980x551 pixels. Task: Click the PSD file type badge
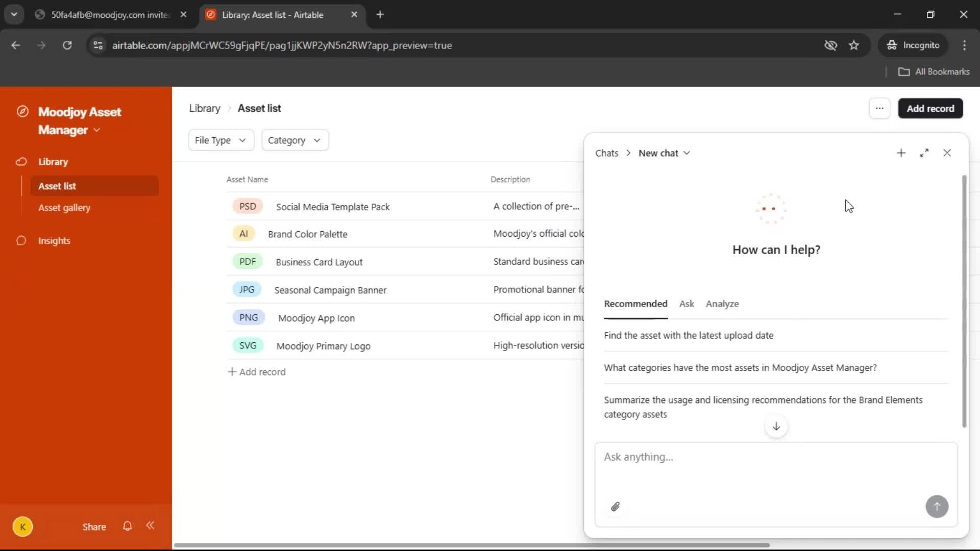[248, 206]
